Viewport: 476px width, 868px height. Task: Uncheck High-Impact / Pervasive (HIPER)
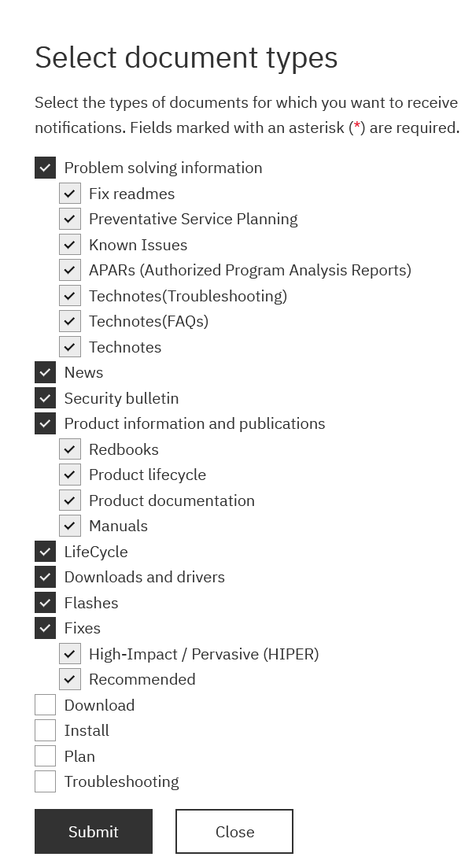70,654
